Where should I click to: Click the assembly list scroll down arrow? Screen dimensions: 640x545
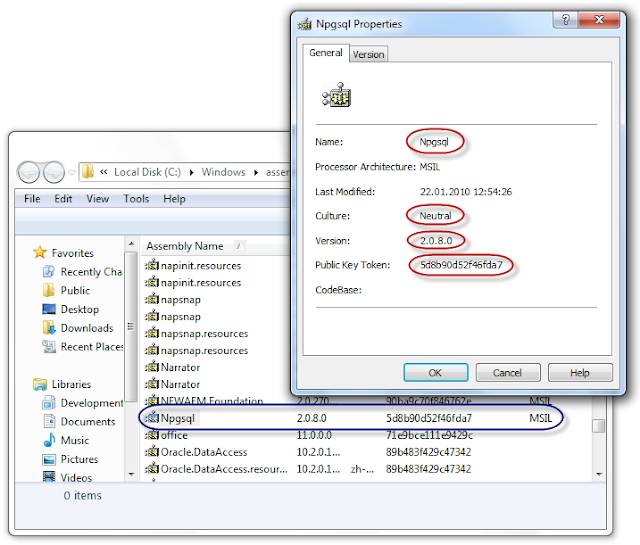pyautogui.click(x=599, y=474)
